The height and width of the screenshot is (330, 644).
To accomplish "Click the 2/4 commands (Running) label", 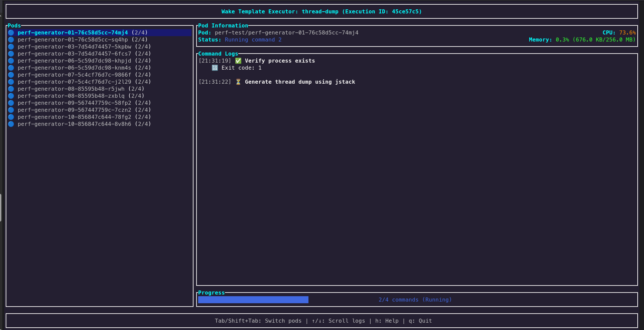I will click(415, 300).
